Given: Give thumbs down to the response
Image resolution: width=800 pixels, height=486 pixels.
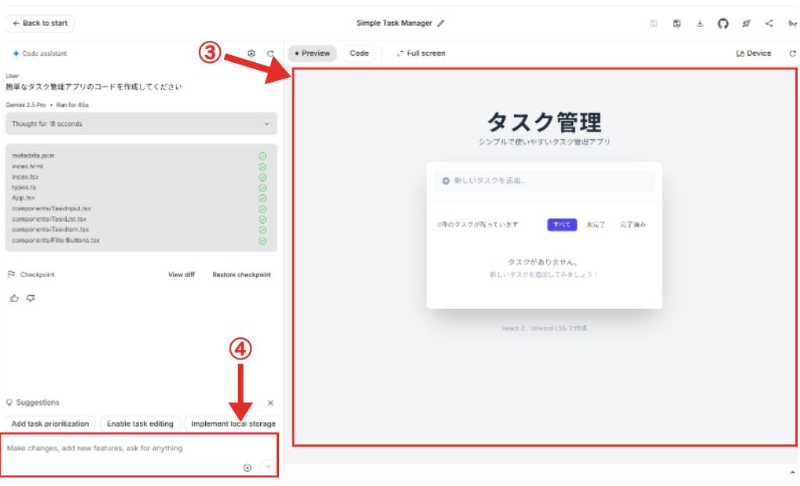Looking at the screenshot, I should coord(31,298).
